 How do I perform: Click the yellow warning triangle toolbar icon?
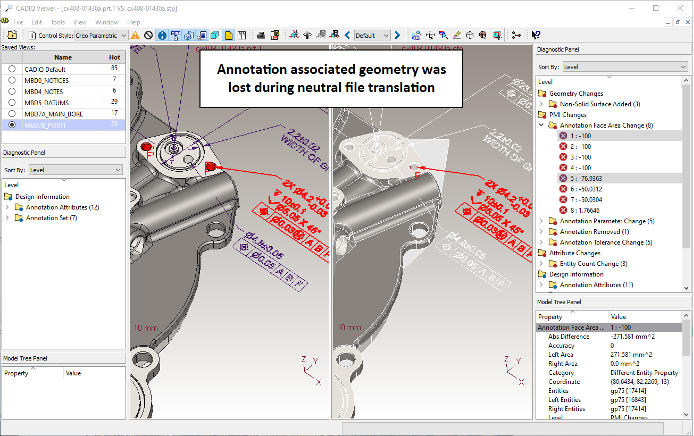135,35
